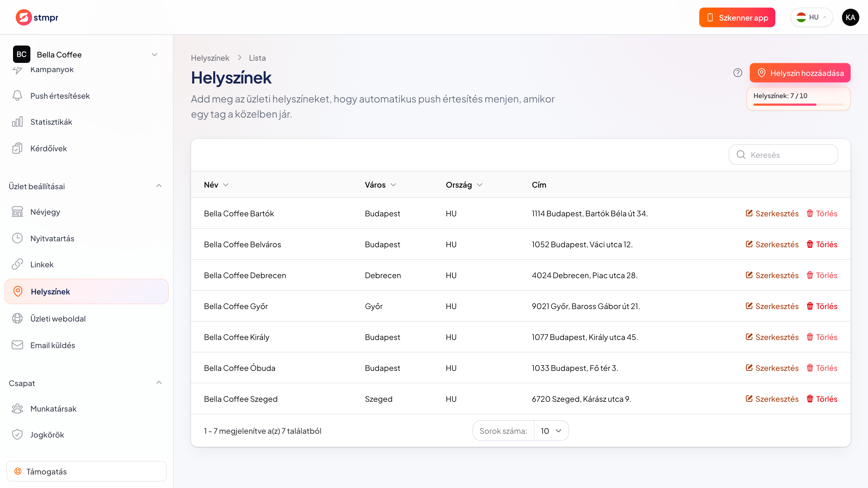Sort the table by Név column
This screenshot has height=488, width=868.
pyautogui.click(x=216, y=185)
